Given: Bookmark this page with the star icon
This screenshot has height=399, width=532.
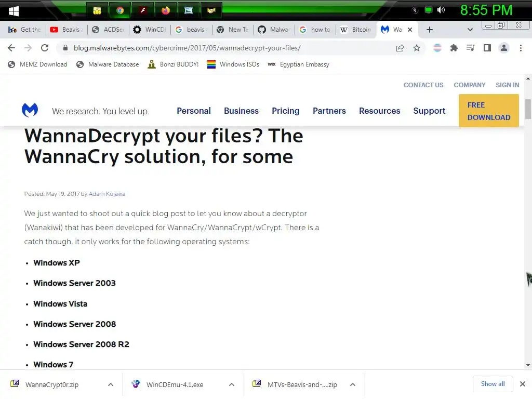Looking at the screenshot, I should [416, 48].
